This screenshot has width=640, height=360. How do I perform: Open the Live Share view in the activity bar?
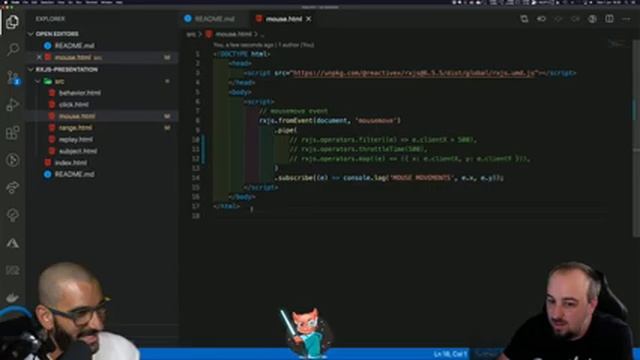coord(13,187)
